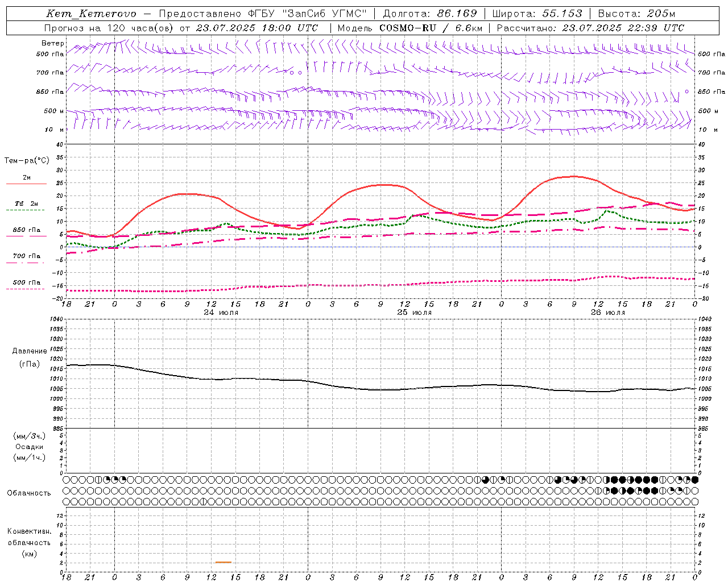Select the Высота: 205м header value
Image resolution: width=728 pixels, height=582 pixels.
(x=636, y=14)
